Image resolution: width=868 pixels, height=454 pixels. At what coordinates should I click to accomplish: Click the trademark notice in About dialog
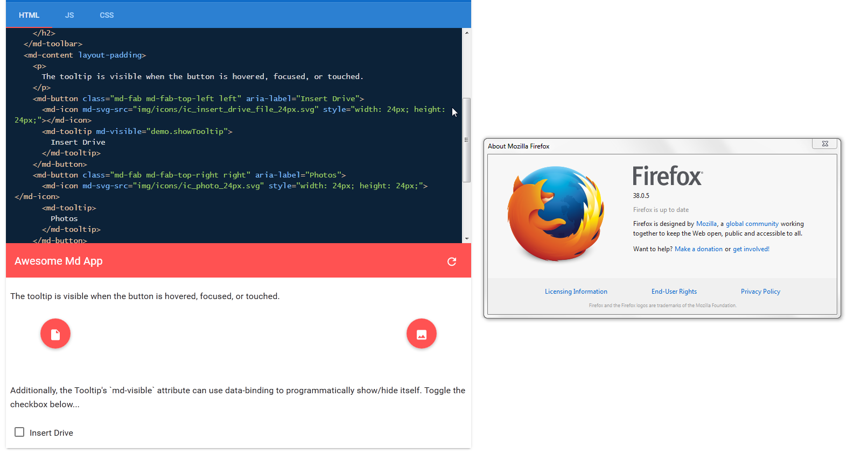(x=662, y=306)
